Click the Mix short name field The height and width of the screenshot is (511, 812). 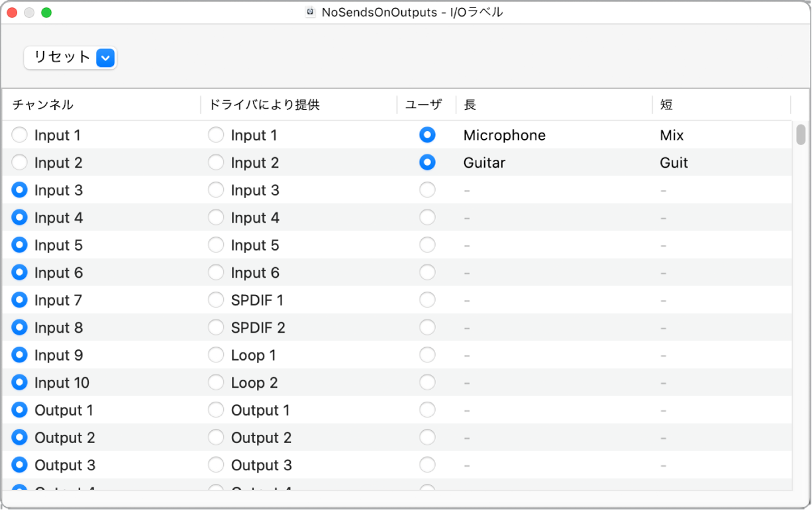point(671,135)
